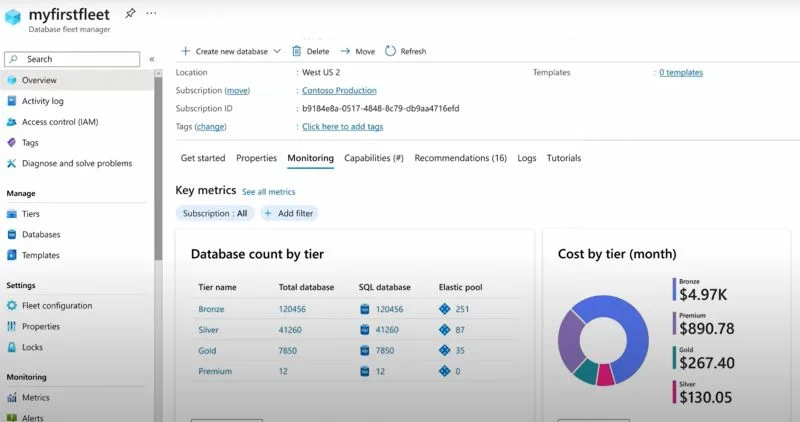Click the Metrics chart icon
The height and width of the screenshot is (422, 800).
(x=12, y=398)
